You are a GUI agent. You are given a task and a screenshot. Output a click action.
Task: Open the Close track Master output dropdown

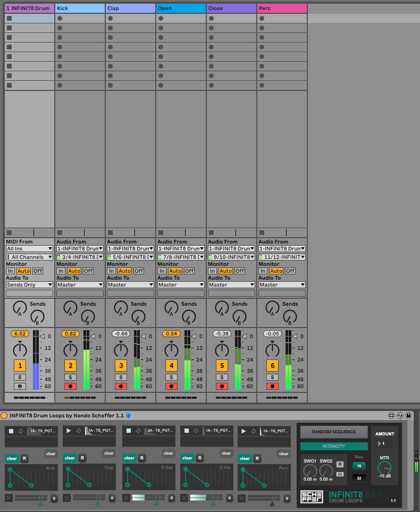coord(232,285)
